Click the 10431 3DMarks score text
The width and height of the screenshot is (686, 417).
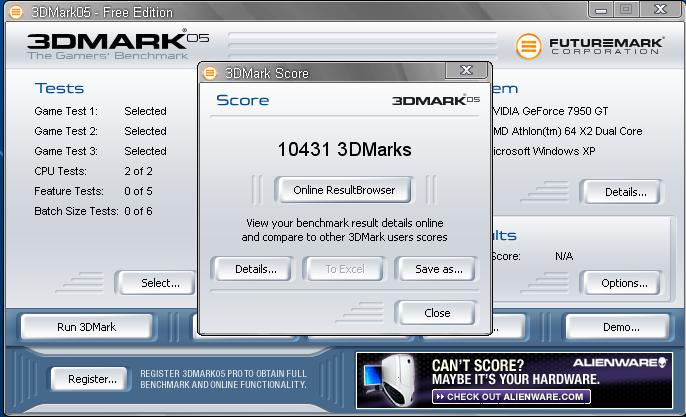pyautogui.click(x=344, y=149)
